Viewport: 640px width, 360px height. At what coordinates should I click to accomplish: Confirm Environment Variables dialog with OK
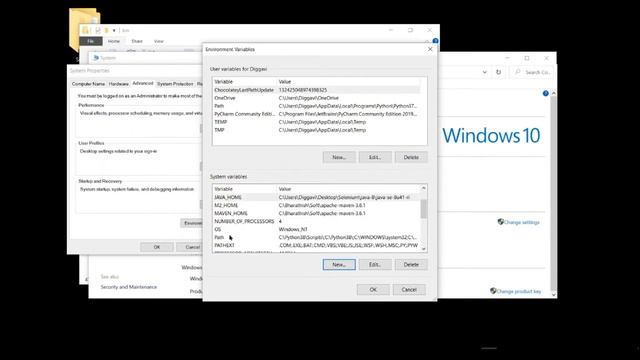tap(373, 289)
